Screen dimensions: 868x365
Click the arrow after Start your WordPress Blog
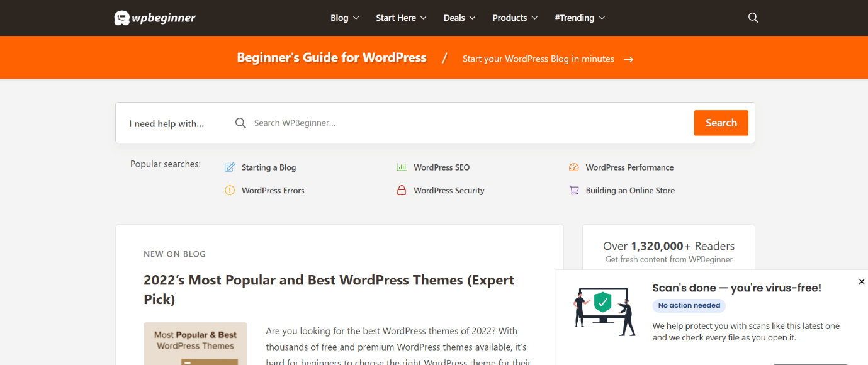tap(628, 59)
